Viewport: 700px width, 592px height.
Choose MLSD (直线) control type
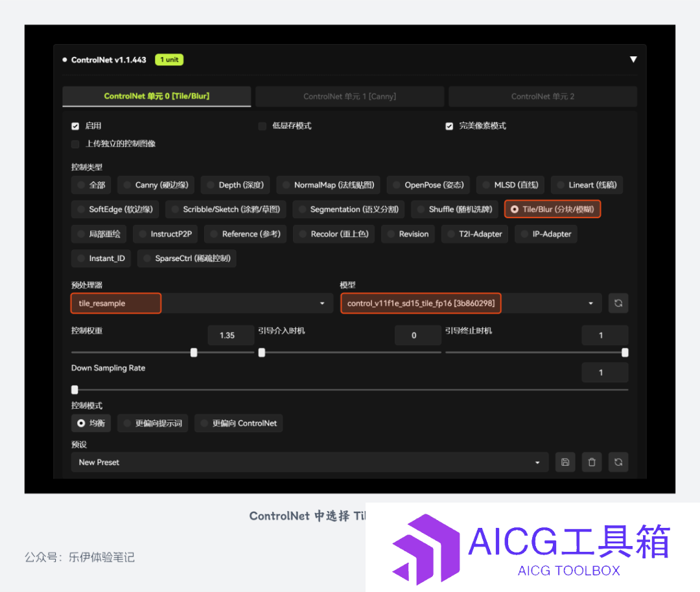coord(510,185)
